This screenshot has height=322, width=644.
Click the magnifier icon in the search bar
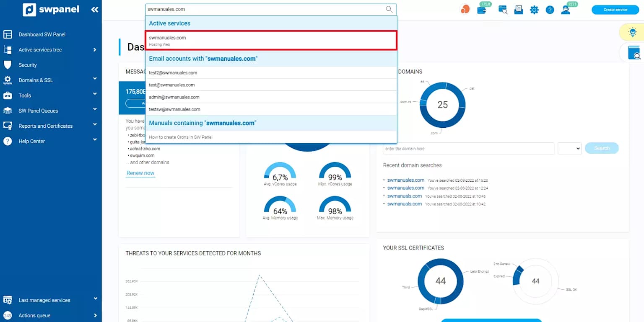click(x=389, y=9)
